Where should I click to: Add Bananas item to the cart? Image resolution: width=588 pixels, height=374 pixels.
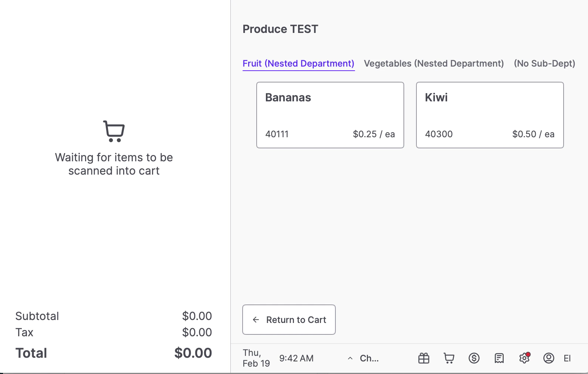330,115
